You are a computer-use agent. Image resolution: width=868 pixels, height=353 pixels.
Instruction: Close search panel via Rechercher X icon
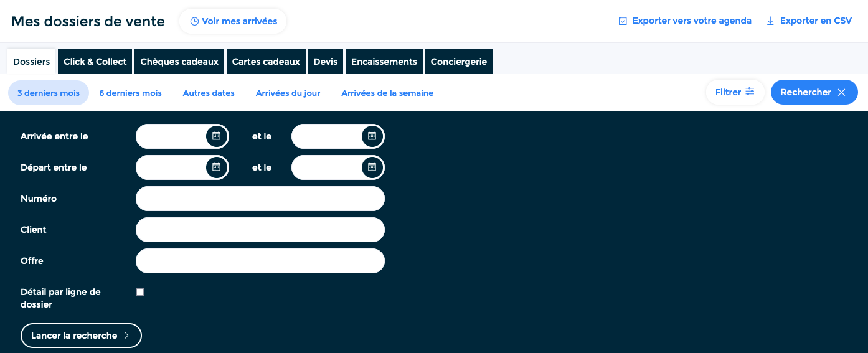point(841,92)
